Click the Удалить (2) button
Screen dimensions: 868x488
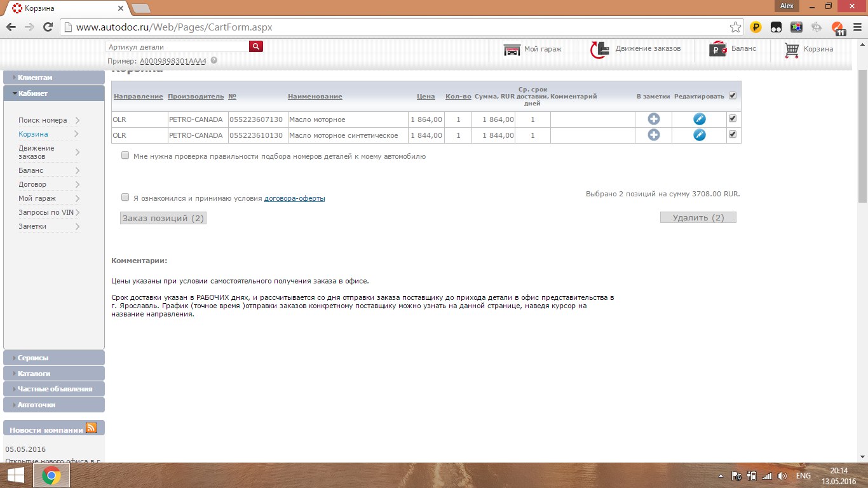pos(698,217)
